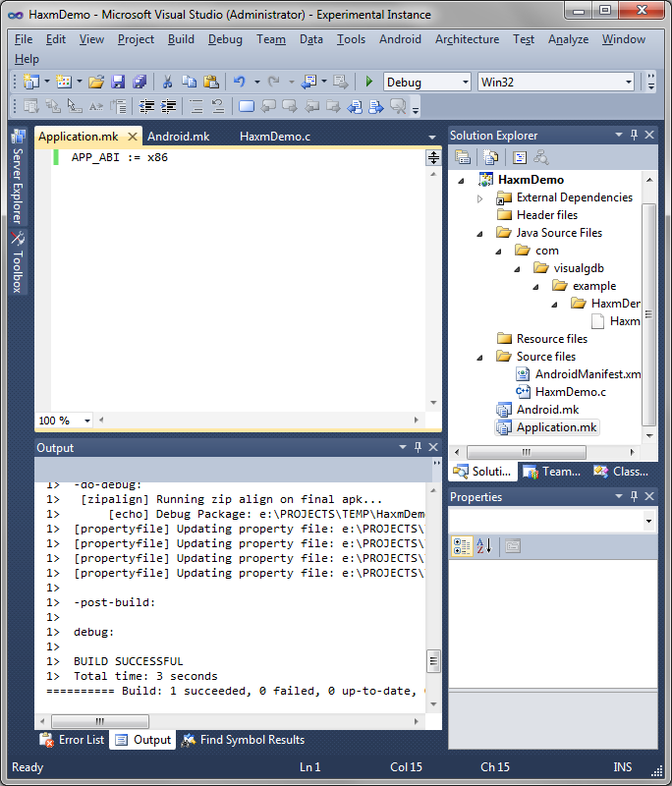Close the Application.mk tab
672x786 pixels.
tap(133, 137)
